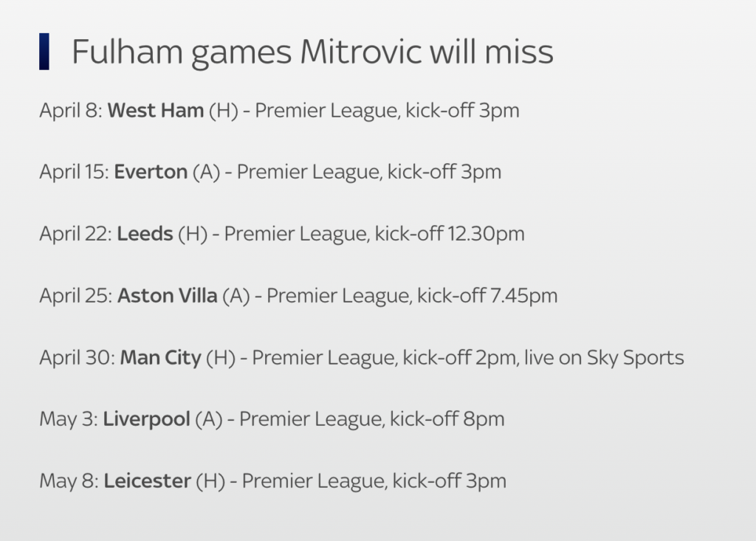Click the 'May 8:' date text
This screenshot has width=756, height=541.
point(69,481)
